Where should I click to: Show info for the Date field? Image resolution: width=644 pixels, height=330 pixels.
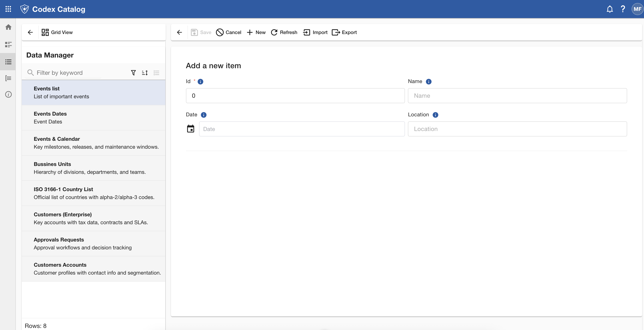[x=204, y=115]
